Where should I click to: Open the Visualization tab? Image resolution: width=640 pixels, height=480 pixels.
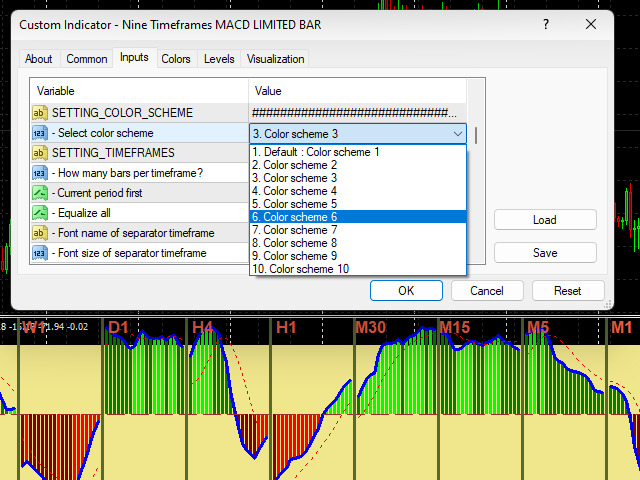[x=275, y=59]
